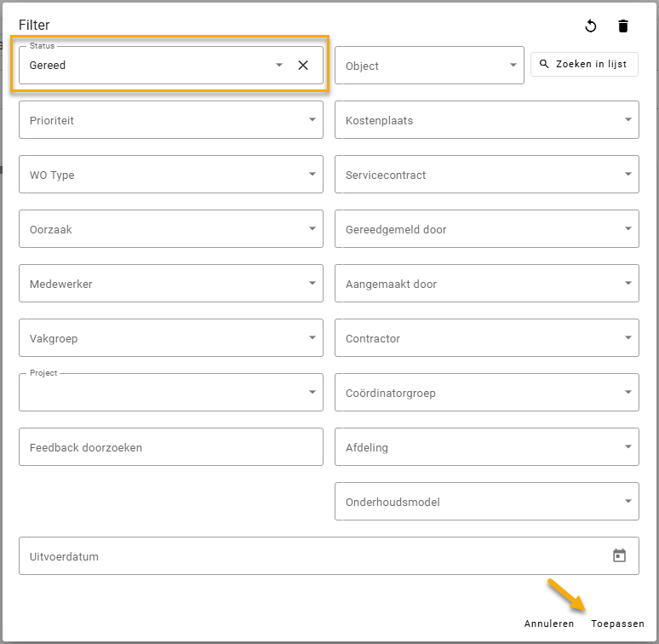Click the Uitvoerdatum date field

pyautogui.click(x=307, y=556)
